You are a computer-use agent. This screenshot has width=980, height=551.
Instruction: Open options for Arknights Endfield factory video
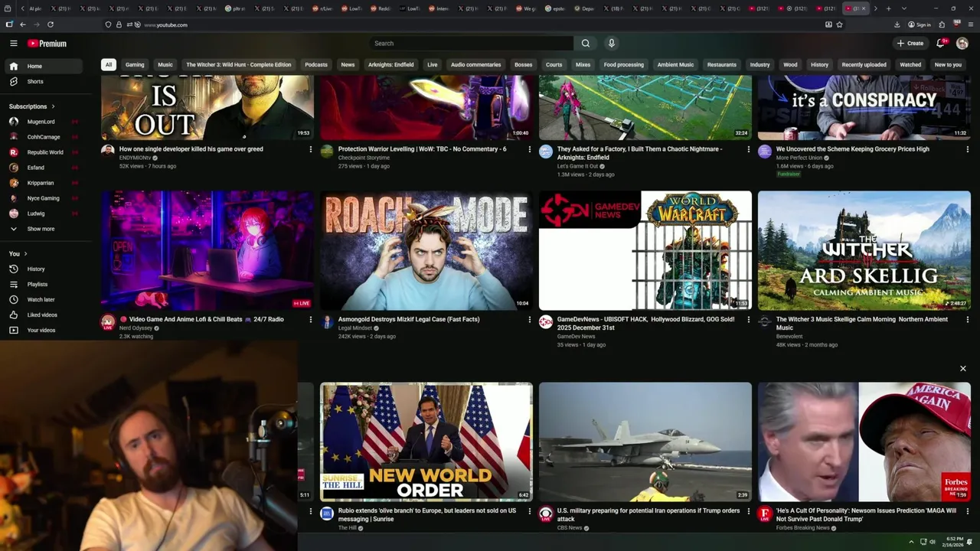[x=748, y=149]
